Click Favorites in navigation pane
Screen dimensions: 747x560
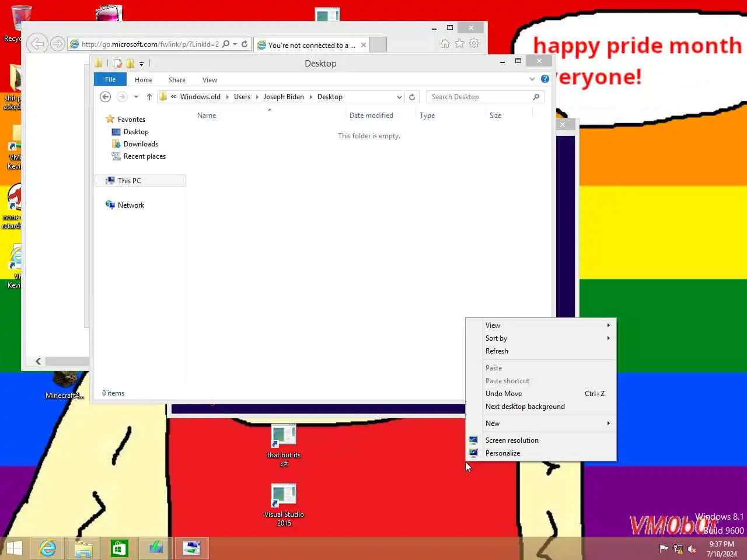[x=131, y=120]
